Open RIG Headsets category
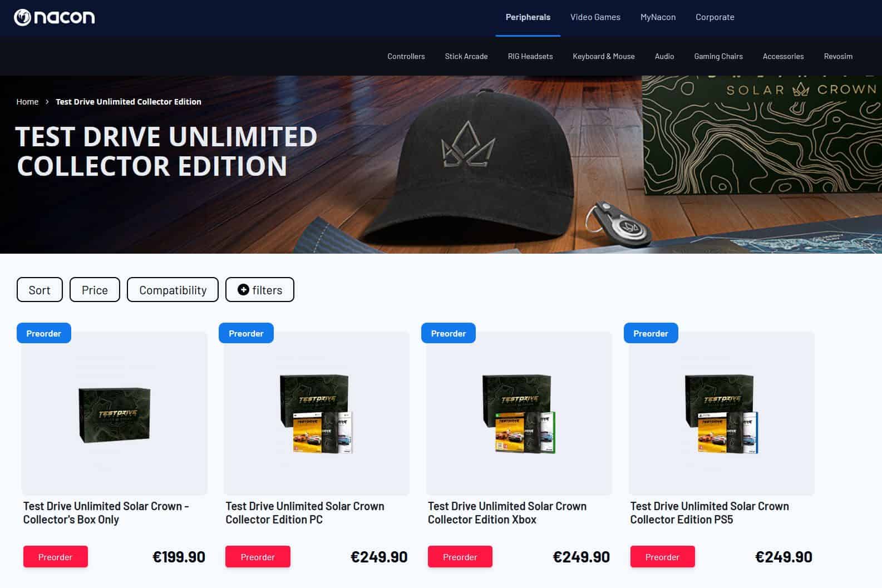The width and height of the screenshot is (882, 588). pyautogui.click(x=530, y=56)
